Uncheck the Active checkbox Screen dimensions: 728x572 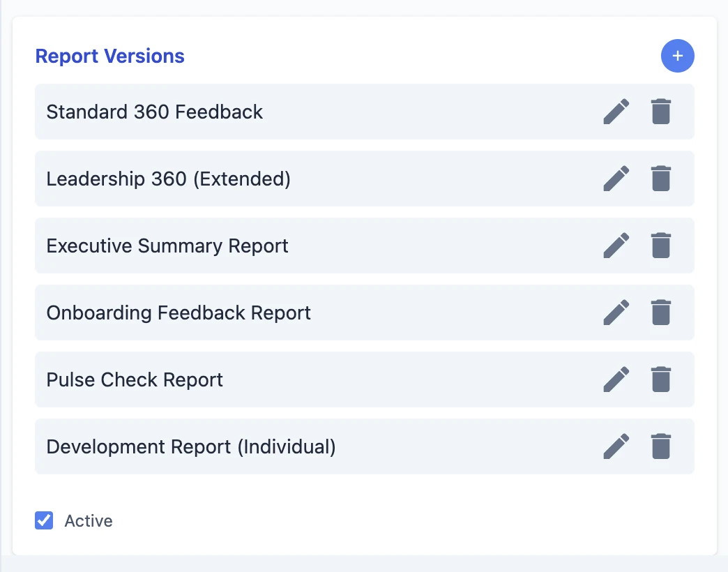point(44,520)
